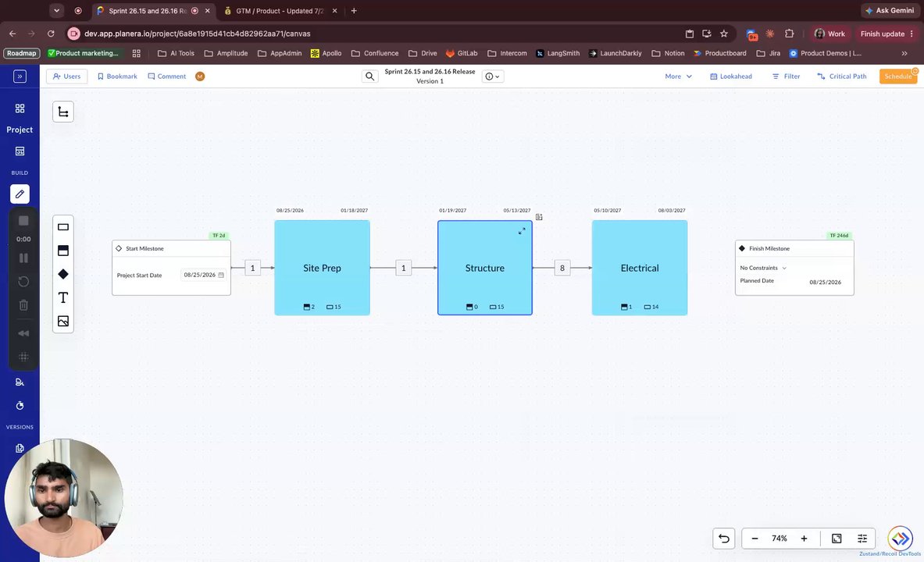This screenshot has width=924, height=562.
Task: Open the info dropdown beside title
Action: point(493,76)
